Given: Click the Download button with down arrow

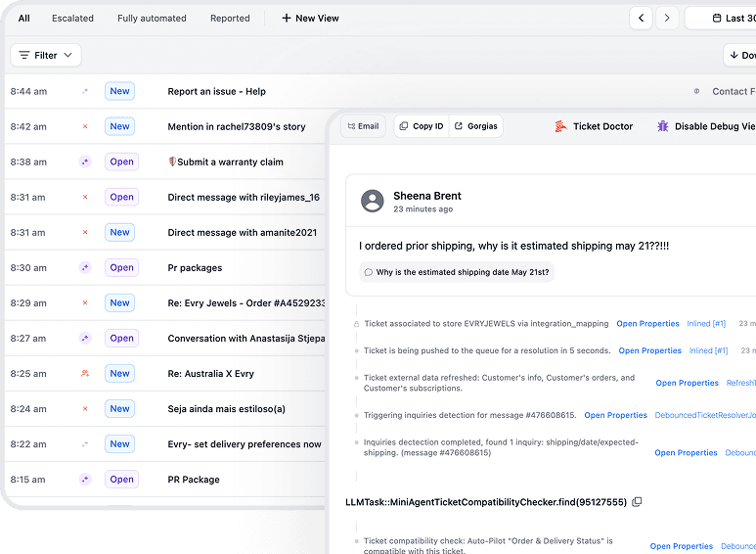Looking at the screenshot, I should pos(738,55).
